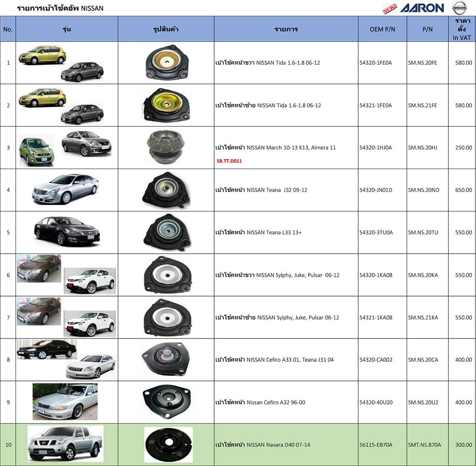
Task: Select Cefiro A33 strut mount image
Action: 165,360
